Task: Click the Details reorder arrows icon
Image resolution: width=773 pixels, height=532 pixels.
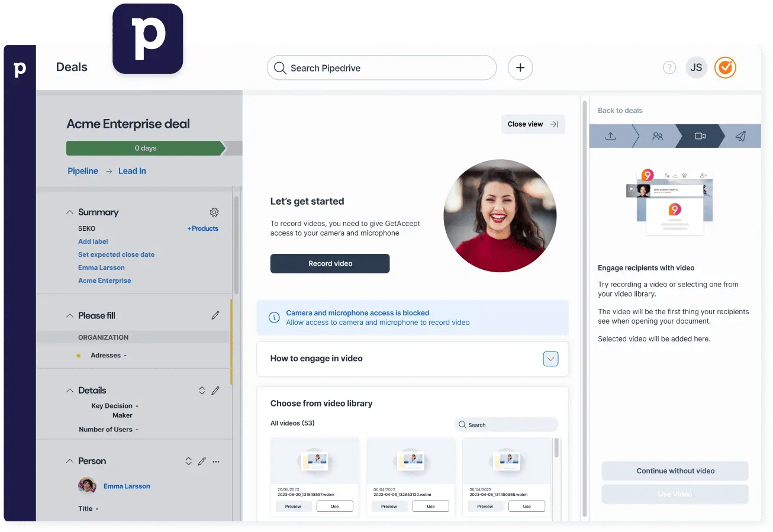Action: (x=202, y=391)
